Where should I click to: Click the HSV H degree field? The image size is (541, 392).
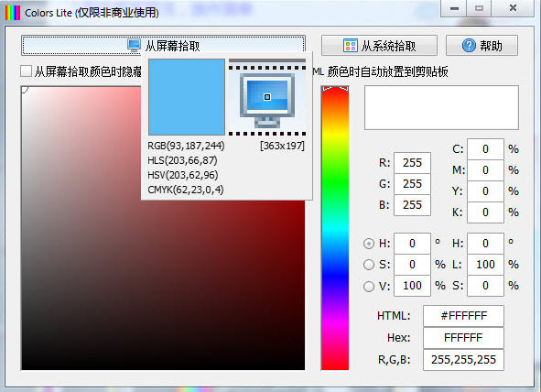tap(412, 244)
